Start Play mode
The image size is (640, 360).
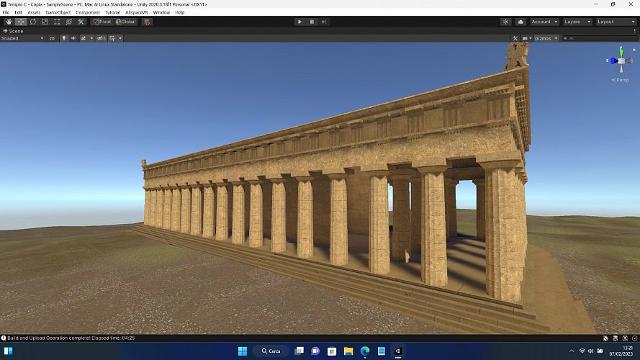pos(300,22)
